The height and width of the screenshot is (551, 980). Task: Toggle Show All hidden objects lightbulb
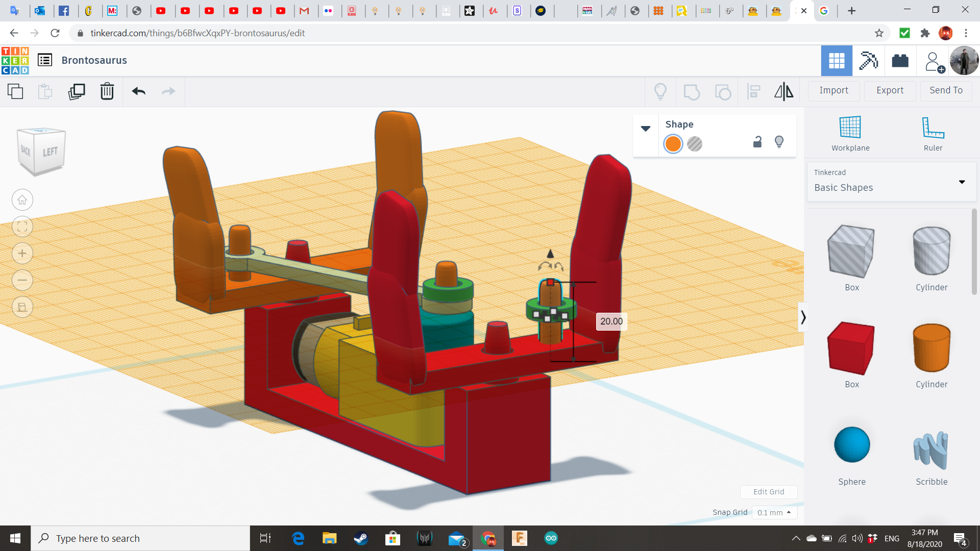[x=660, y=91]
